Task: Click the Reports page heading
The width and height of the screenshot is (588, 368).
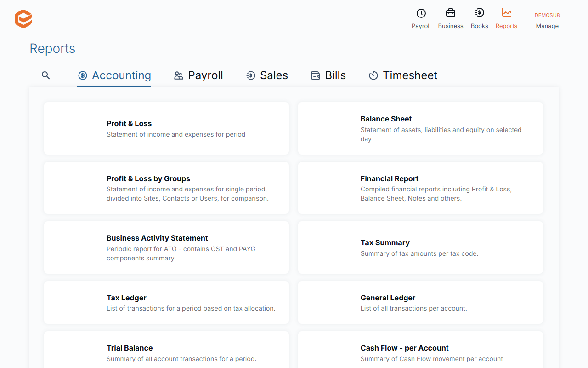Action: coord(52,48)
